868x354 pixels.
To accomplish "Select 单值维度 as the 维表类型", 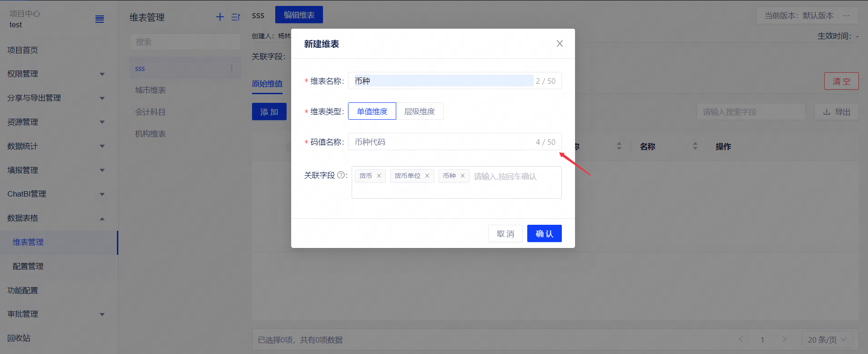I will [372, 111].
